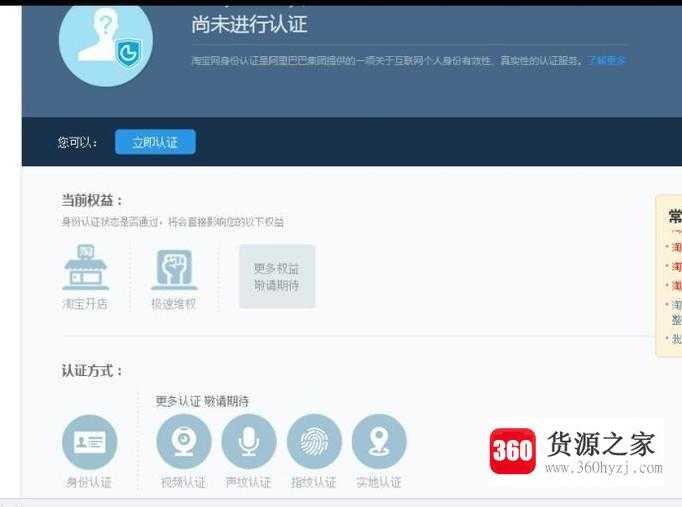
Task: Click the 淘宝开店 caption text
Action: 85,304
